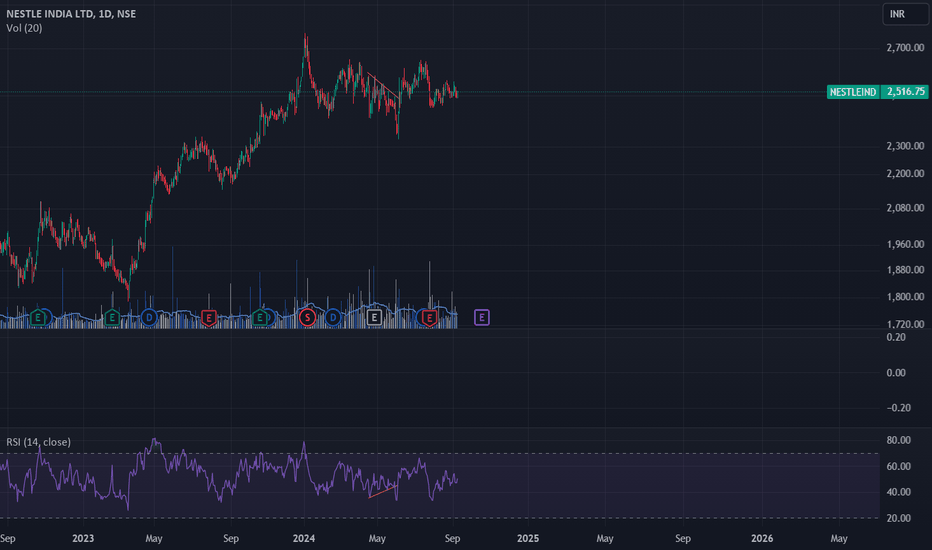The image size is (932, 550).
Task: Open the green E earnings marker of February 2023
Action: pos(112,318)
